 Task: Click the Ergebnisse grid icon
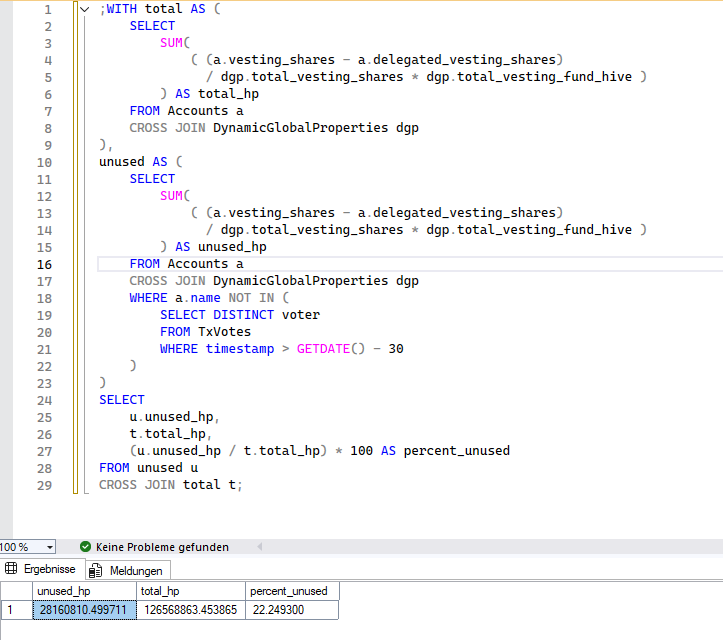click(11, 569)
